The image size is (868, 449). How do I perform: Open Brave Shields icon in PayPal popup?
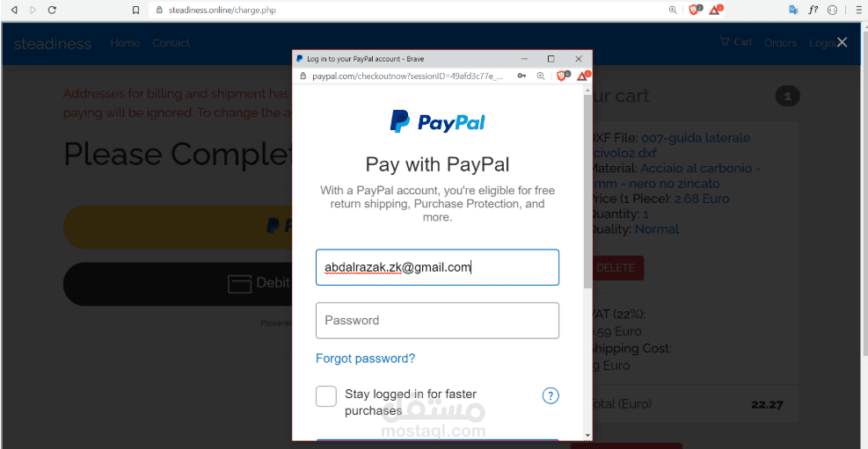[563, 76]
